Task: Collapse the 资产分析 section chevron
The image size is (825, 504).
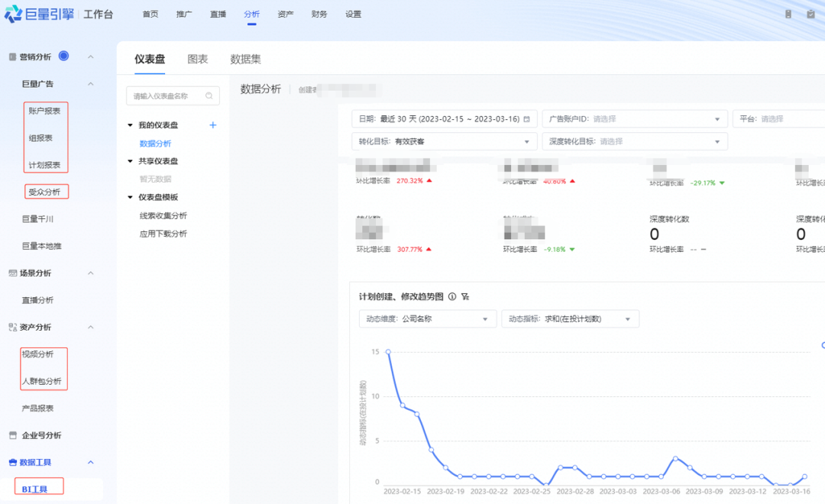Action: (90, 328)
